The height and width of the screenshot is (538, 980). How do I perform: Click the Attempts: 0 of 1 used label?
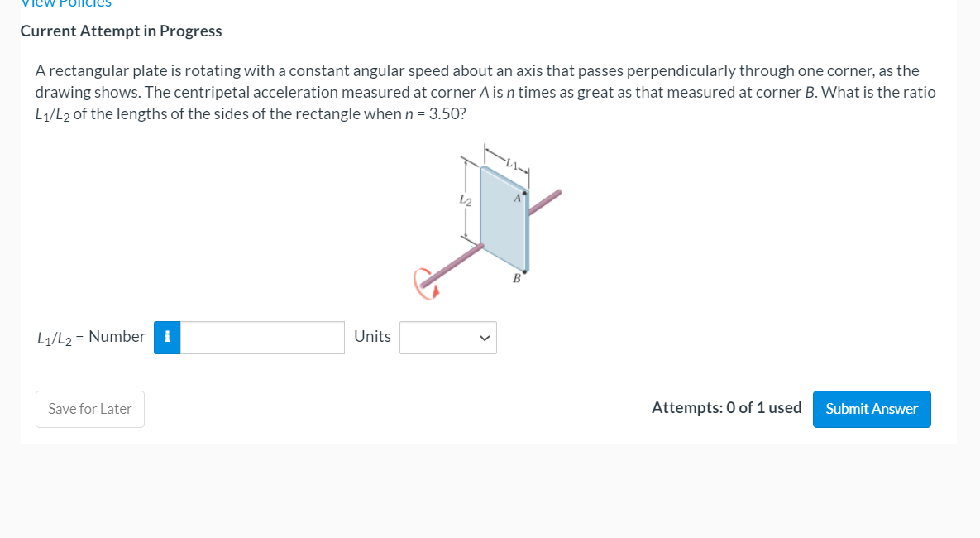(x=727, y=407)
